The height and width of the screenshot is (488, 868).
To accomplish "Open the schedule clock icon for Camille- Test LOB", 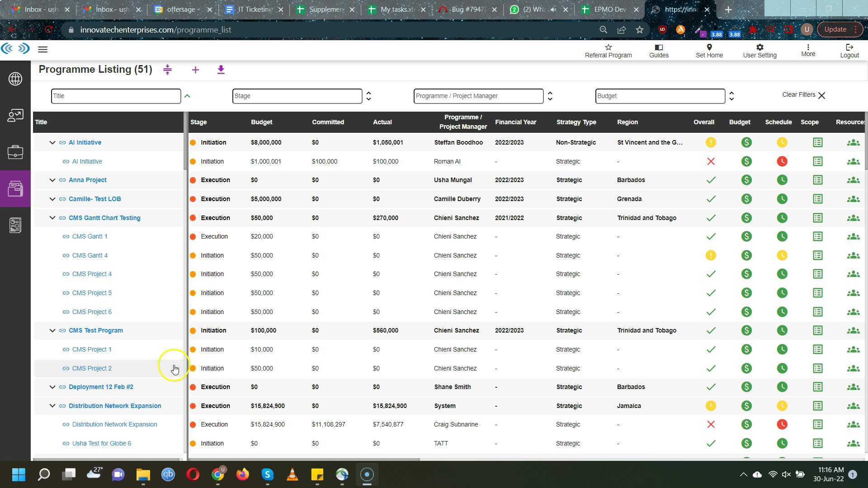I will tap(783, 199).
